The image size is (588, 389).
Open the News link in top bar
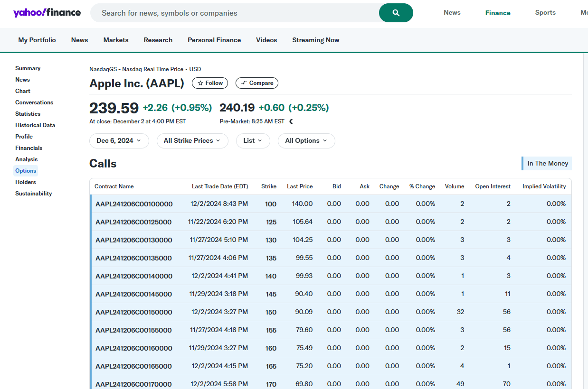point(452,13)
